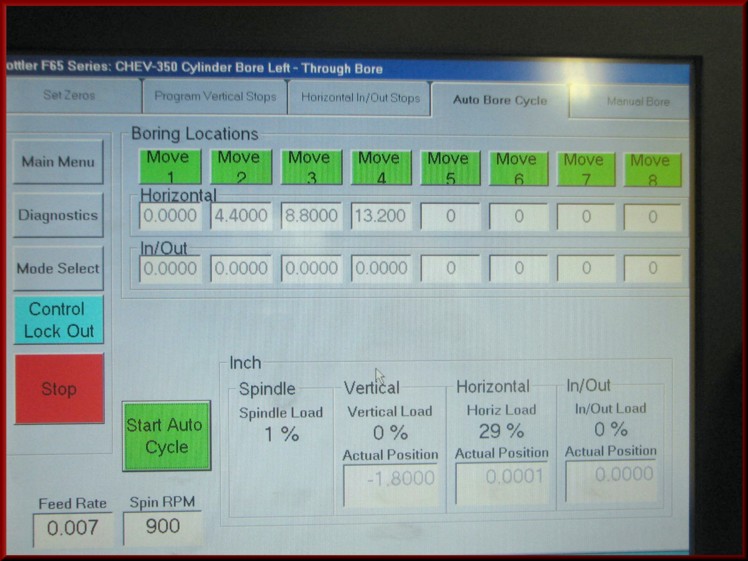Switch to the Manual Bore tab
This screenshot has width=748, height=561.
pyautogui.click(x=630, y=102)
